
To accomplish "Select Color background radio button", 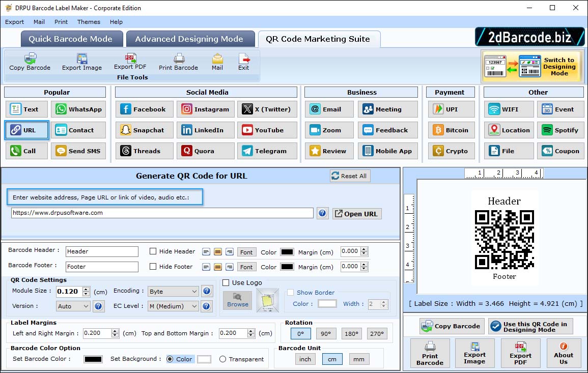I will pos(170,359).
